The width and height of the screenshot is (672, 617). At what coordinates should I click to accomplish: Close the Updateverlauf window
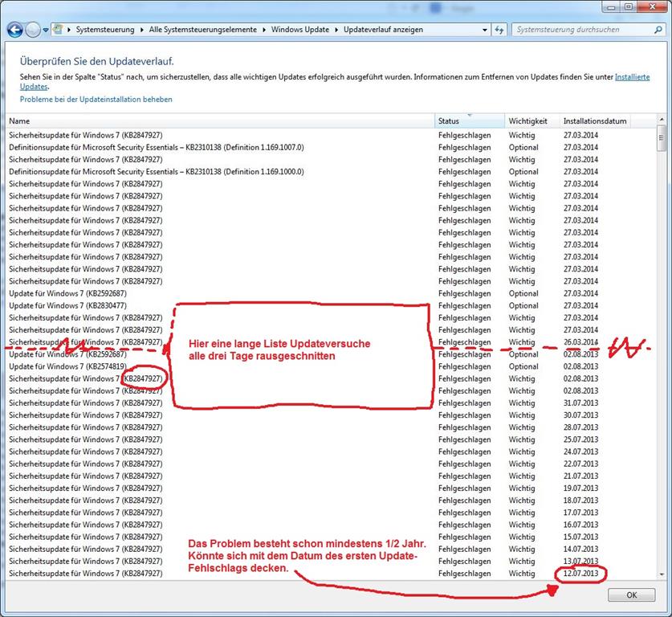point(652,7)
